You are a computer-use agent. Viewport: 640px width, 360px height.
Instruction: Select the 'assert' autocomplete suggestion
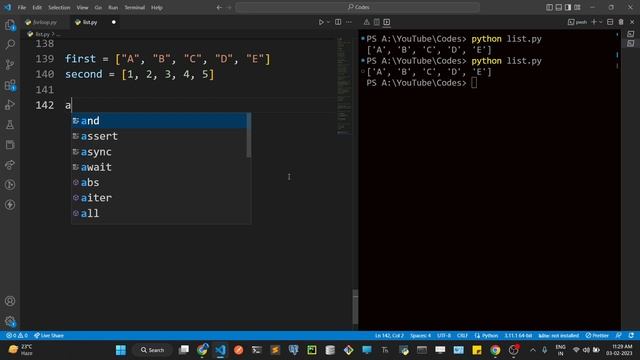tap(159, 136)
